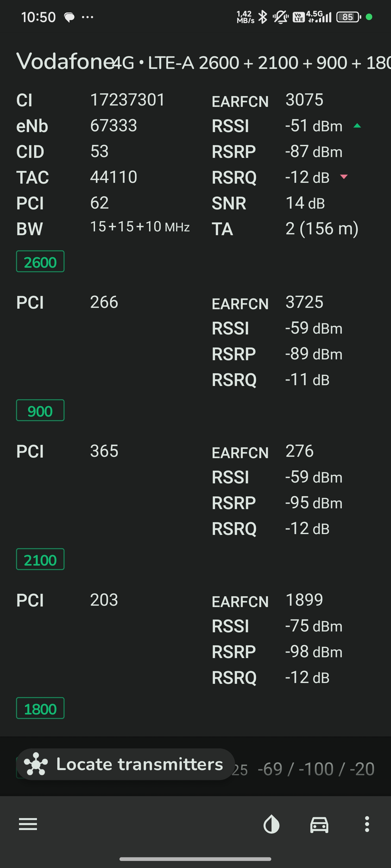Image resolution: width=391 pixels, height=868 pixels.
Task: Tap the CI value 17237301
Action: [128, 100]
